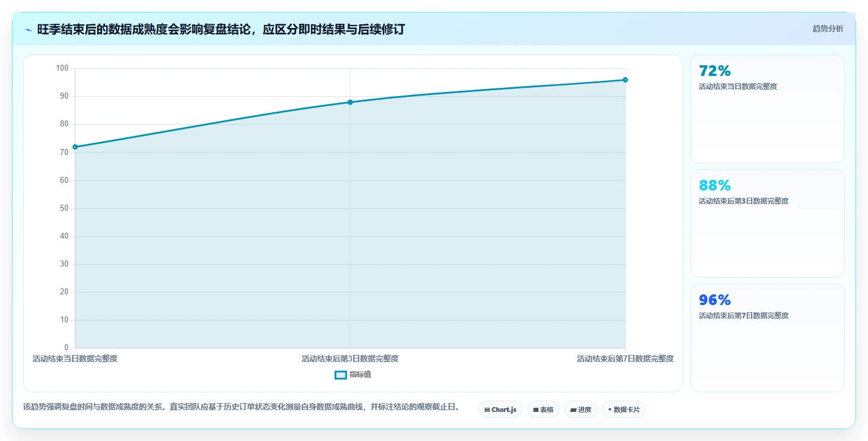
Task: Click the data point at value 88
Action: point(350,102)
